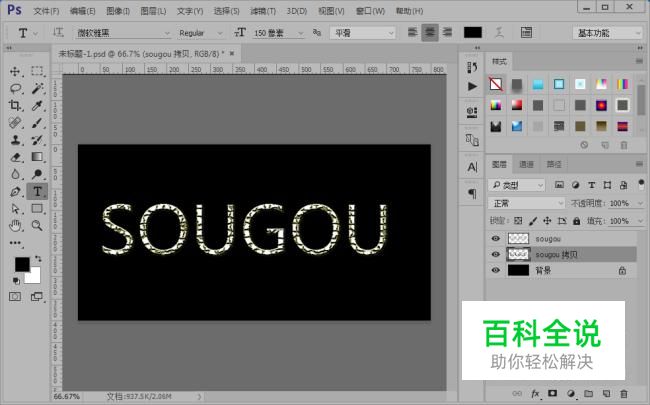Viewport: 650px width, 405px height.
Task: Lock all layer attributes
Action: [576, 221]
